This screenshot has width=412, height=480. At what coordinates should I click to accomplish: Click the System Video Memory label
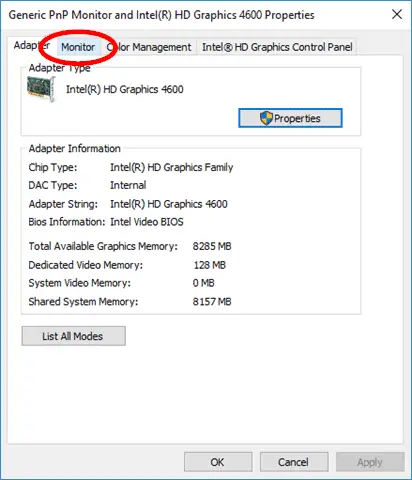point(80,283)
